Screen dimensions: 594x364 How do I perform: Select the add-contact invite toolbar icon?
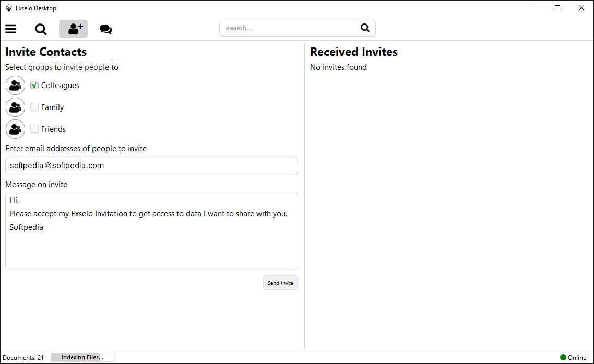pos(73,29)
